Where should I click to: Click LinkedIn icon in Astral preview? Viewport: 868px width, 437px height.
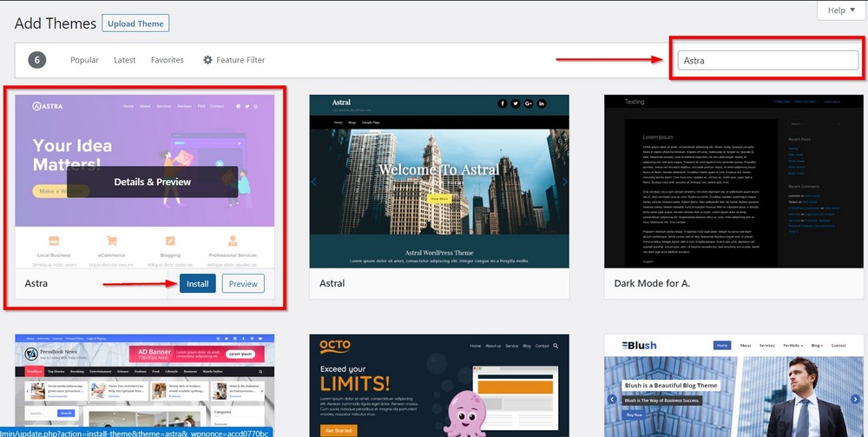pyautogui.click(x=541, y=103)
